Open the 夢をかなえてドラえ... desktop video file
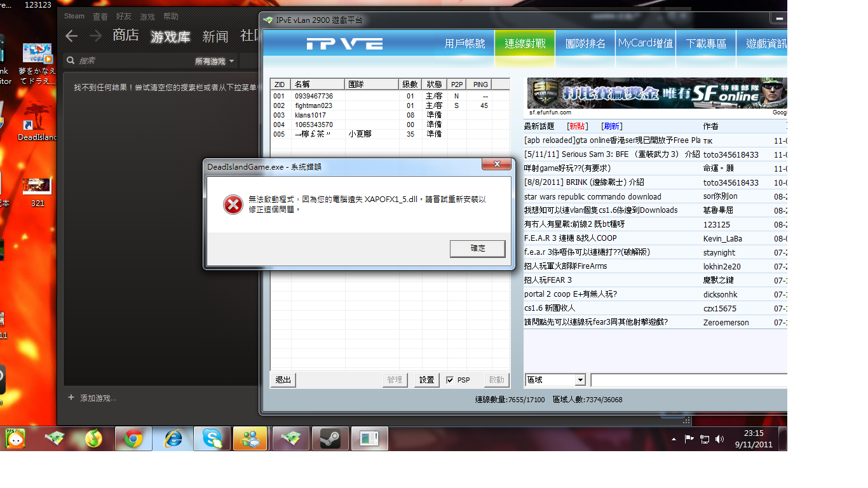Viewport: 868px width, 488px height. (37, 64)
